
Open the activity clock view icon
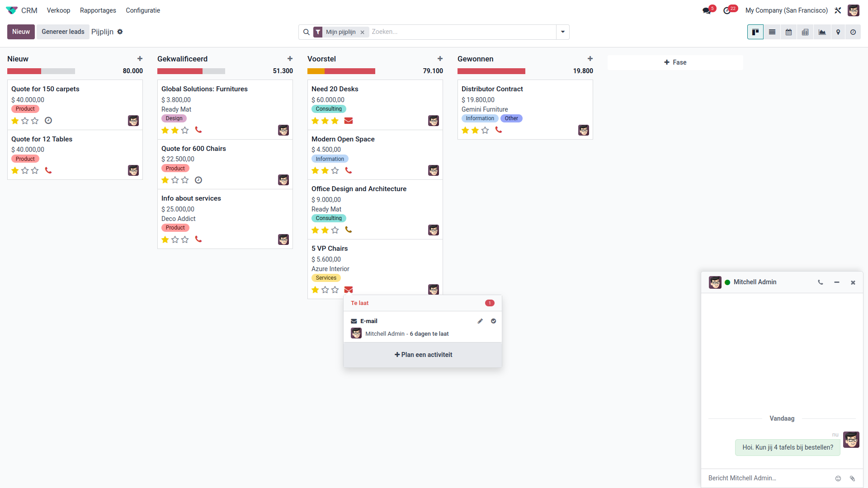853,32
